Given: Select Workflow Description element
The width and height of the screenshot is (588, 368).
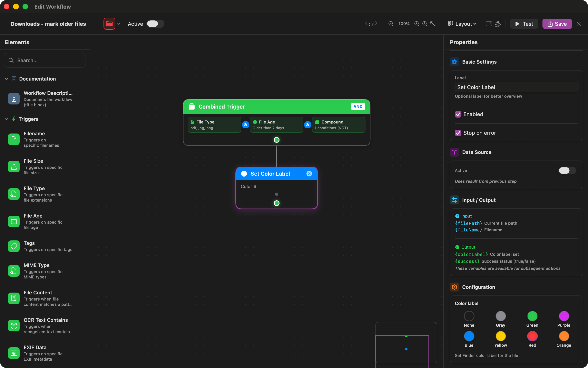Looking at the screenshot, I should tap(45, 99).
